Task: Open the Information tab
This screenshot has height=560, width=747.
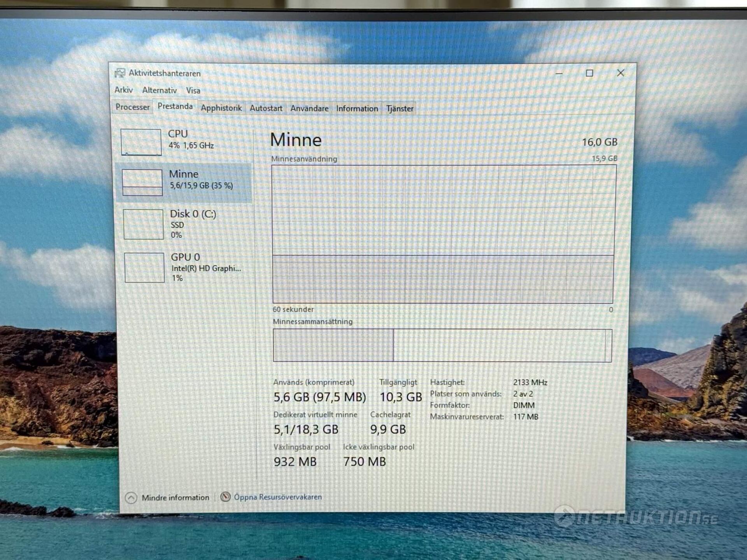Action: click(357, 108)
